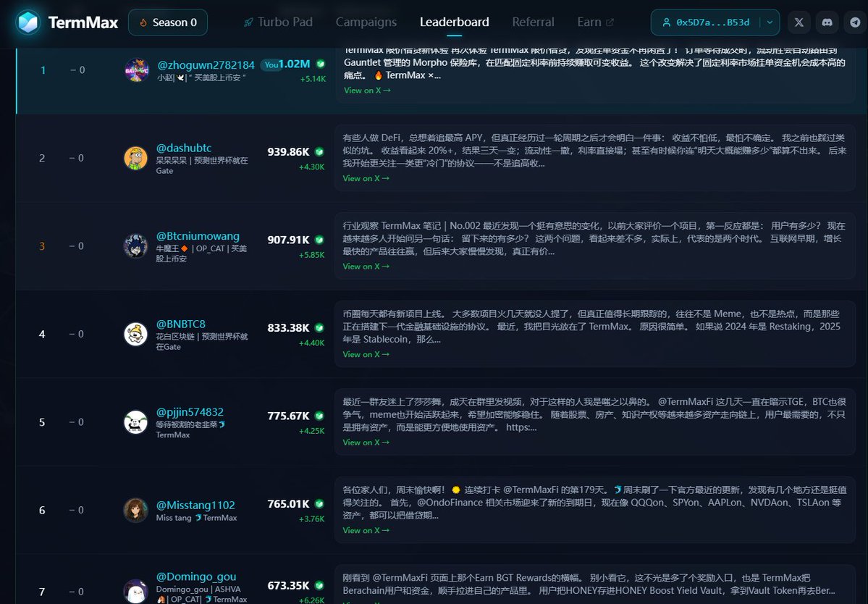868x604 pixels.
Task: Open the Campaigns tab
Action: tap(366, 22)
